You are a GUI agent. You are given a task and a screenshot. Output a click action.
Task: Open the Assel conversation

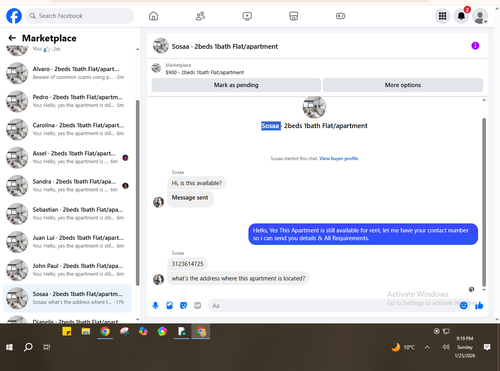[68, 157]
